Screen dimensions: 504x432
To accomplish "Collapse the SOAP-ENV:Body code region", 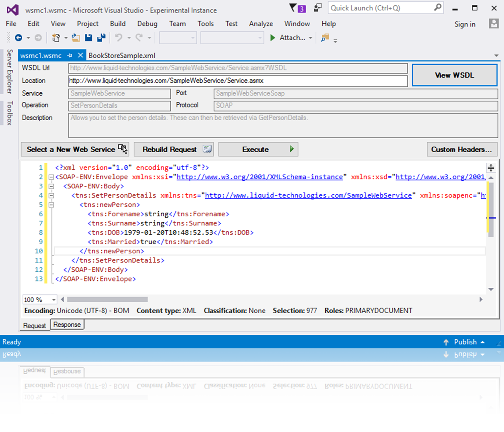I will coord(51,186).
